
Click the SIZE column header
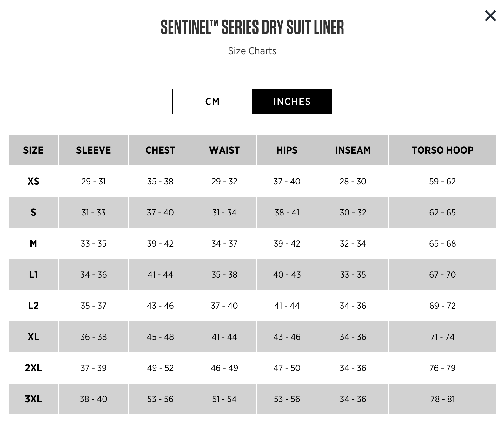(33, 150)
